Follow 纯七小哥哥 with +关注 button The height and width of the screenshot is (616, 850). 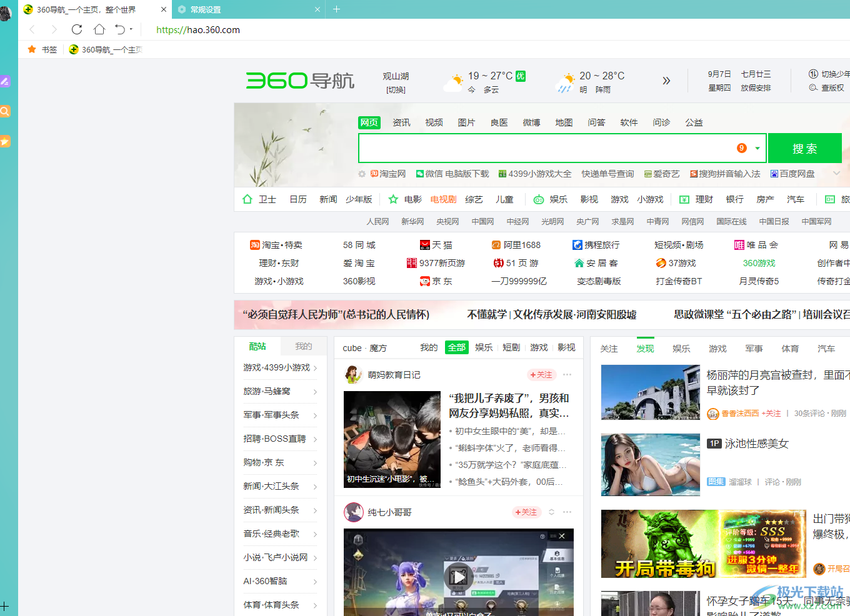pos(526,512)
